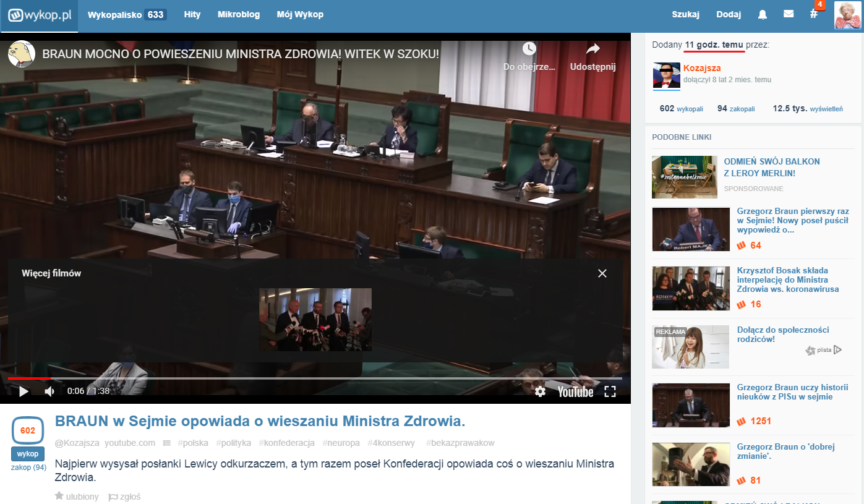Close the 'Więcej filmów' panel
864x504 pixels.
coord(602,273)
